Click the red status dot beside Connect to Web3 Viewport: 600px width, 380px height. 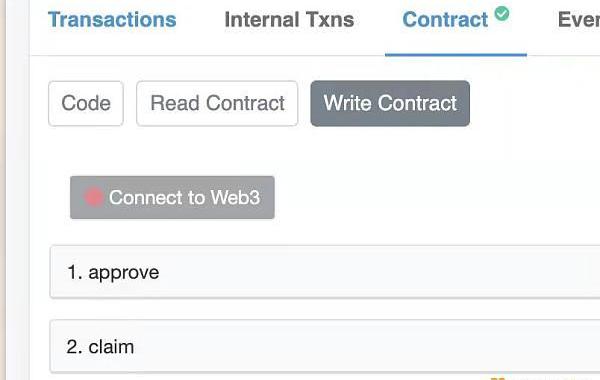click(x=94, y=197)
